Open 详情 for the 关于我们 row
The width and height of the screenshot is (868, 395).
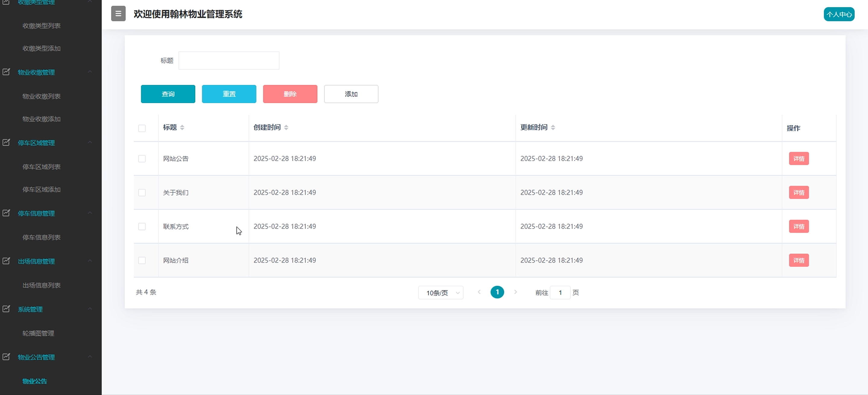pyautogui.click(x=799, y=192)
